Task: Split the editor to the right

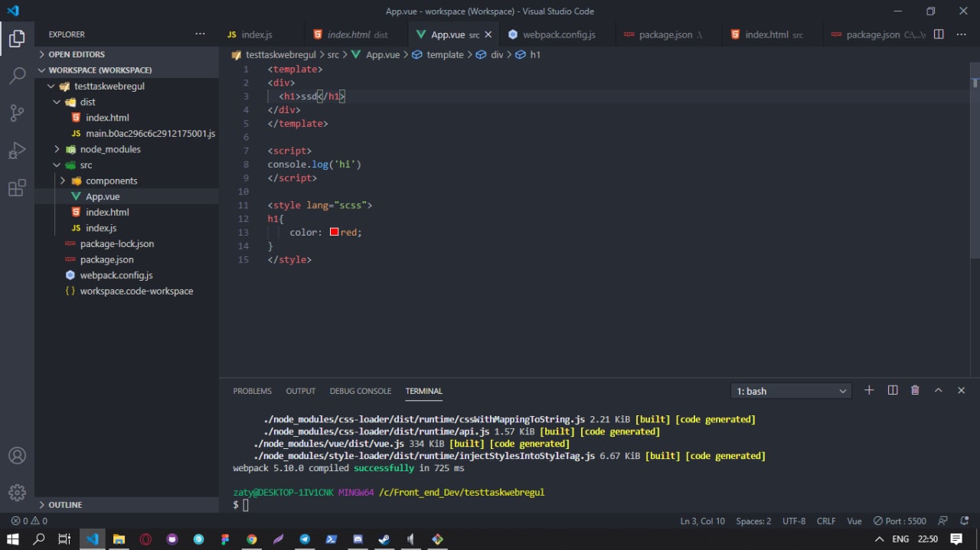Action: 939,34
